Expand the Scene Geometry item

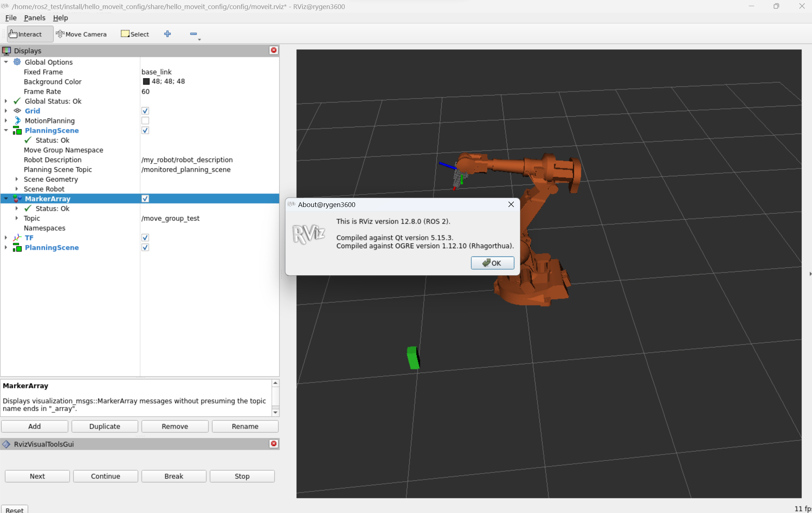tap(17, 179)
